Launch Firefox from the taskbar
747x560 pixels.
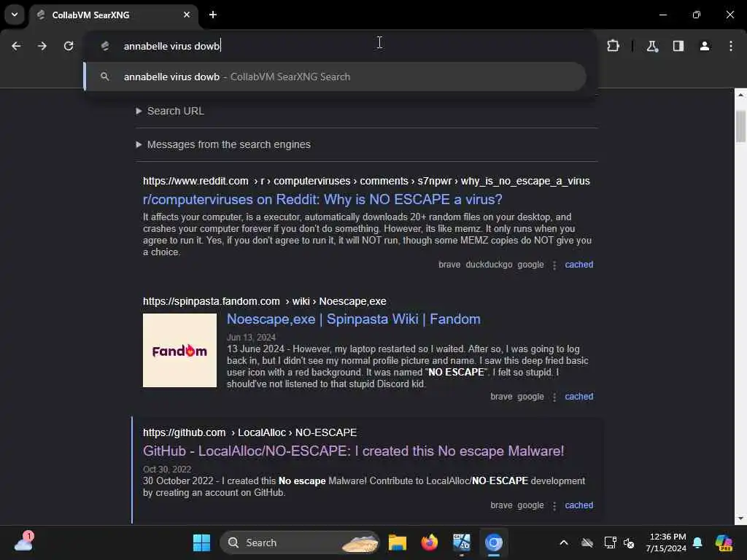tap(429, 542)
